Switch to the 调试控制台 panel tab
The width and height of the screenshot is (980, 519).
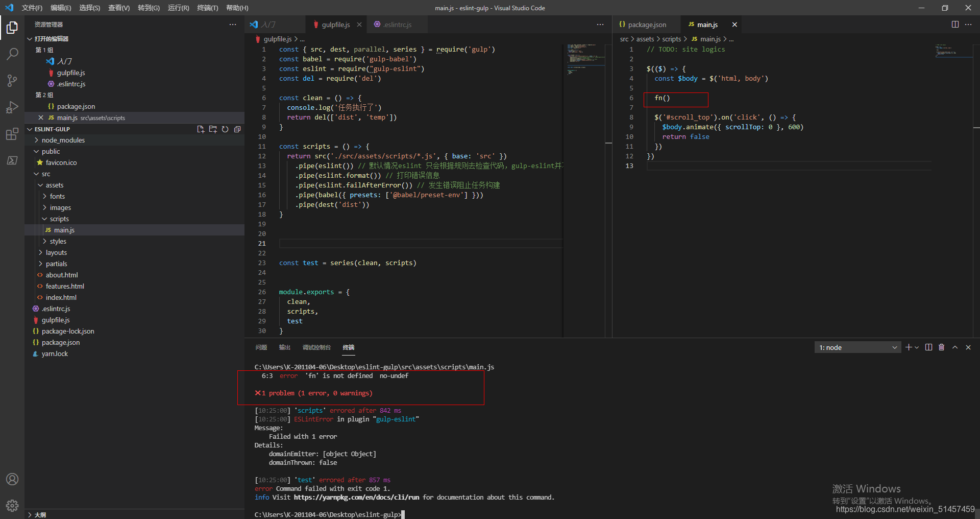tap(316, 347)
